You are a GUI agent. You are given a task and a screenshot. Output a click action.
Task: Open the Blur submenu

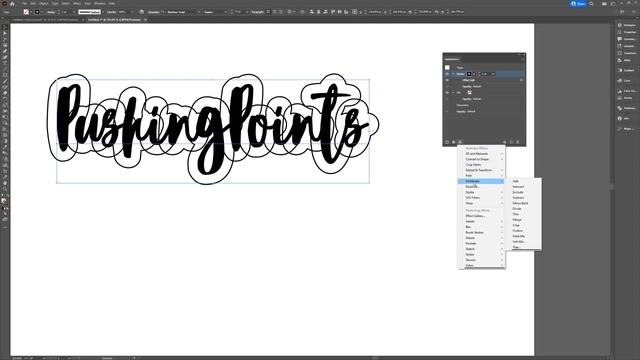click(481, 227)
